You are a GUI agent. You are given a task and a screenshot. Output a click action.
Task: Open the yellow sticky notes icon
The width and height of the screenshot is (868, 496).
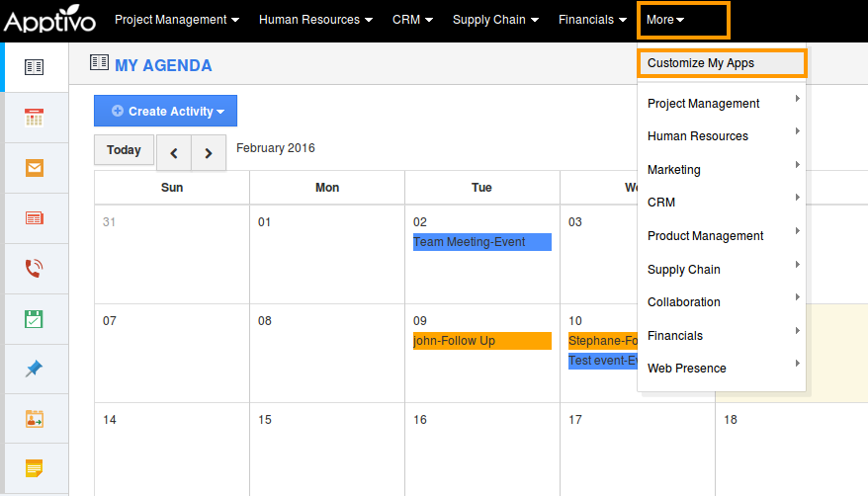pos(35,468)
